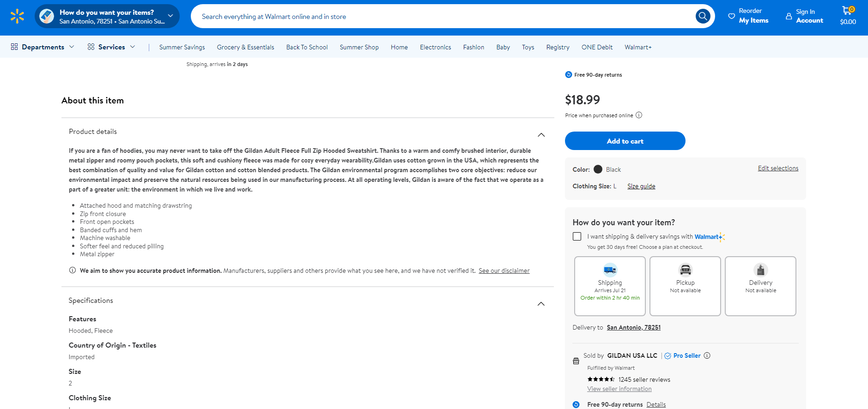The height and width of the screenshot is (409, 868).
Task: Click the 1245 seller reviews text
Action: point(644,379)
